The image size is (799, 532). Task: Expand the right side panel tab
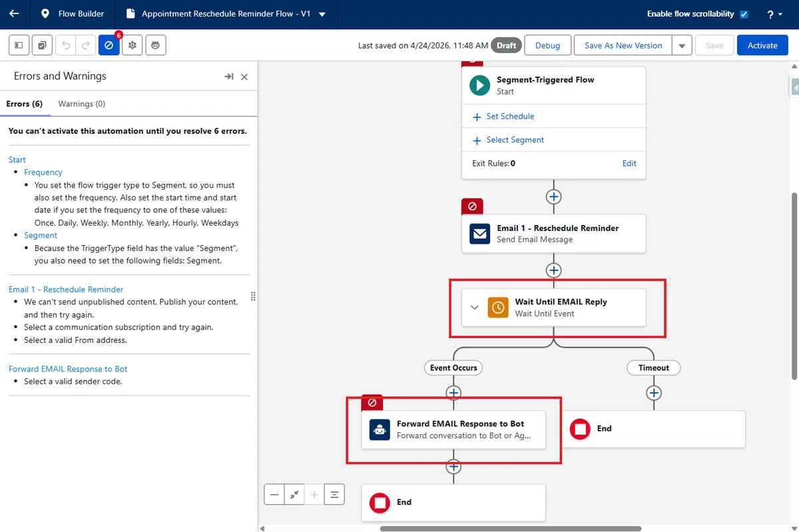[x=795, y=87]
